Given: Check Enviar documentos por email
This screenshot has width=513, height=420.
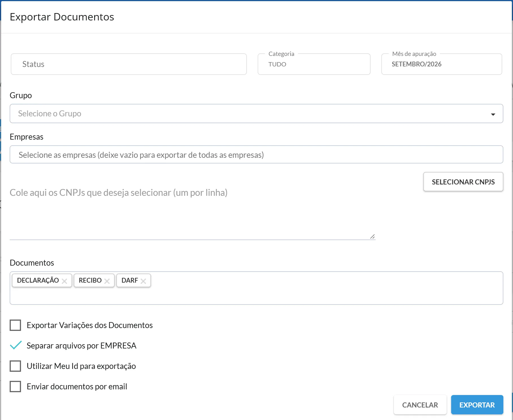Looking at the screenshot, I should point(15,387).
